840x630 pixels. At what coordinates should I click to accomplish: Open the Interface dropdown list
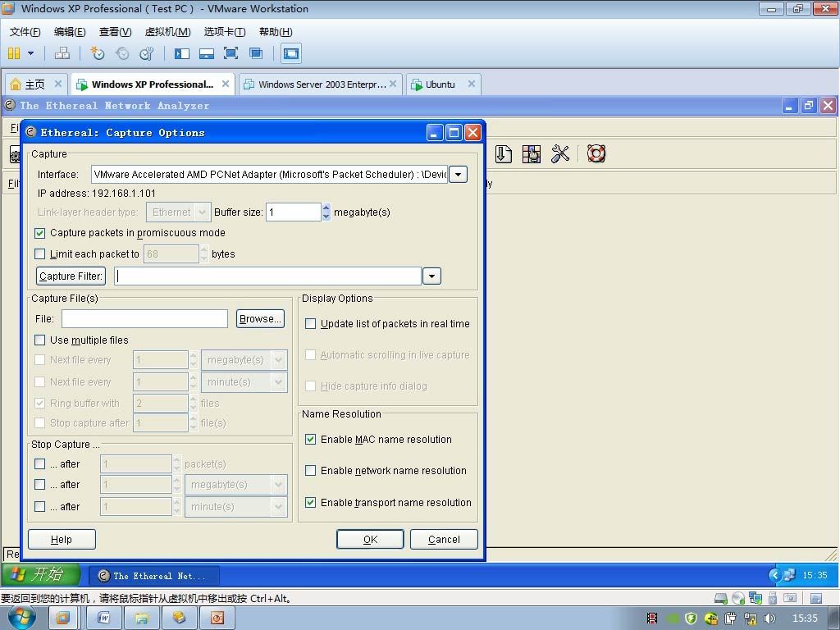[458, 175]
